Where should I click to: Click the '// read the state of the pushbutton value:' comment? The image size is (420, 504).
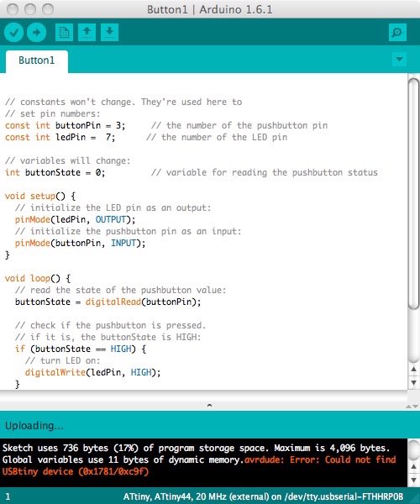tap(120, 290)
